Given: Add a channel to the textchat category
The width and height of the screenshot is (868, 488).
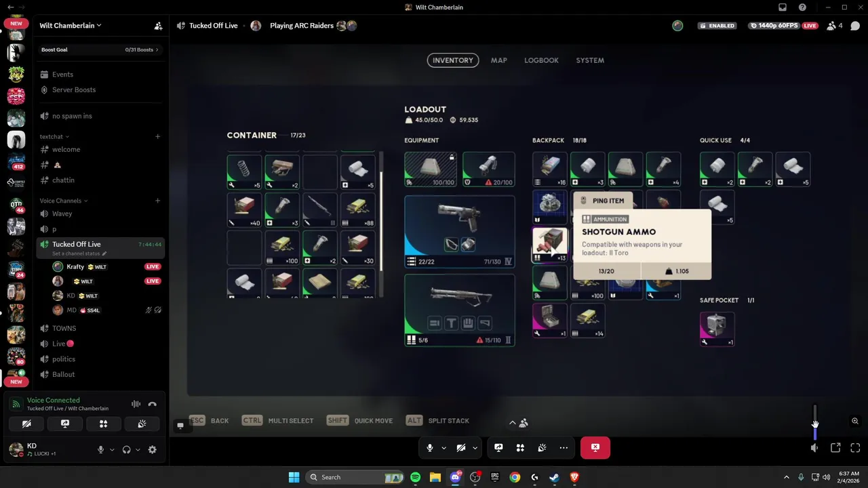Looking at the screenshot, I should 157,137.
